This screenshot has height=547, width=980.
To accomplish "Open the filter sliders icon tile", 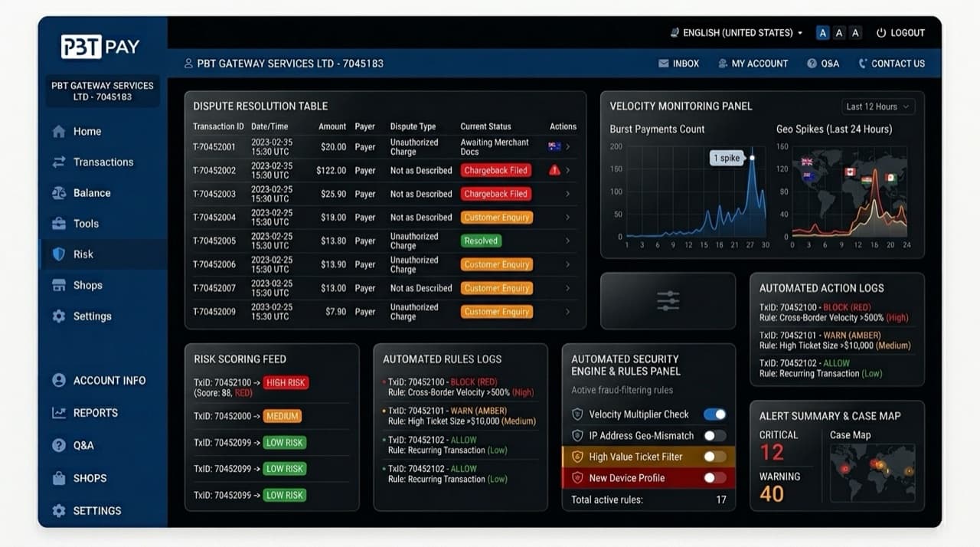I will (668, 301).
